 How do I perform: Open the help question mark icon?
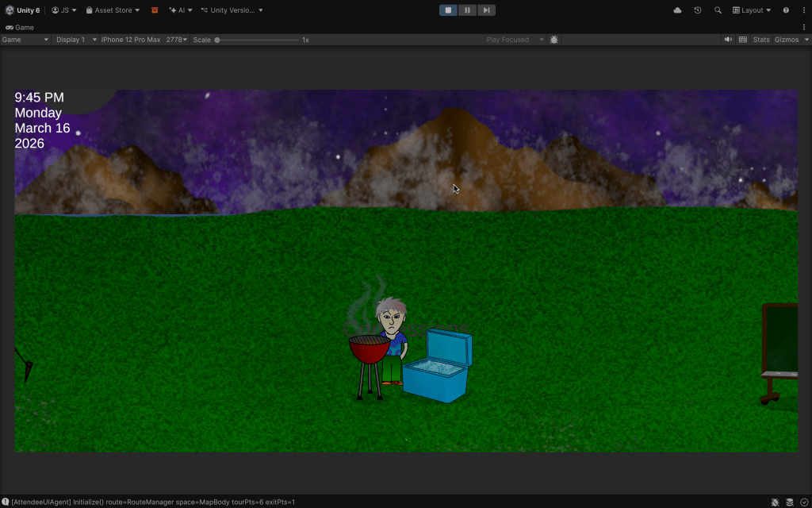pos(786,10)
